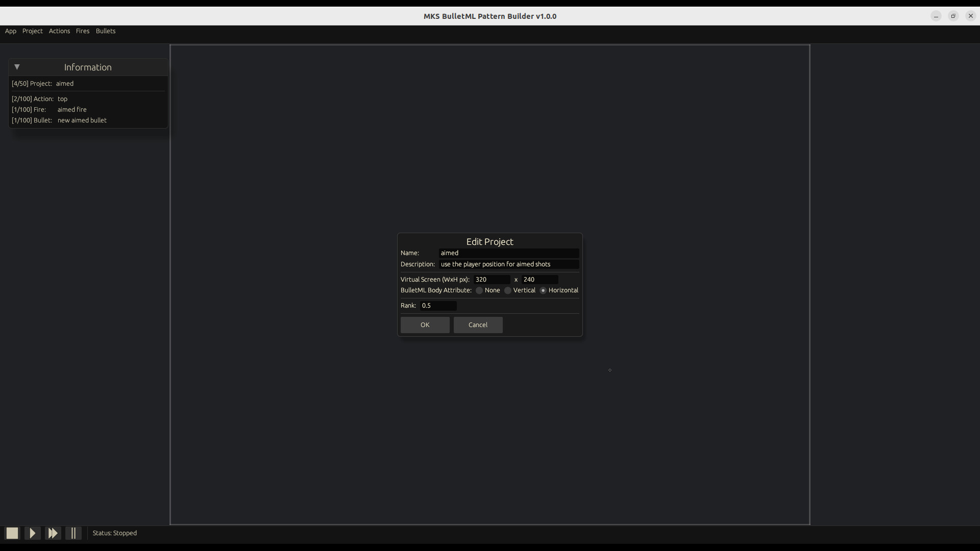Pause the pattern simulation
980x551 pixels.
73,533
